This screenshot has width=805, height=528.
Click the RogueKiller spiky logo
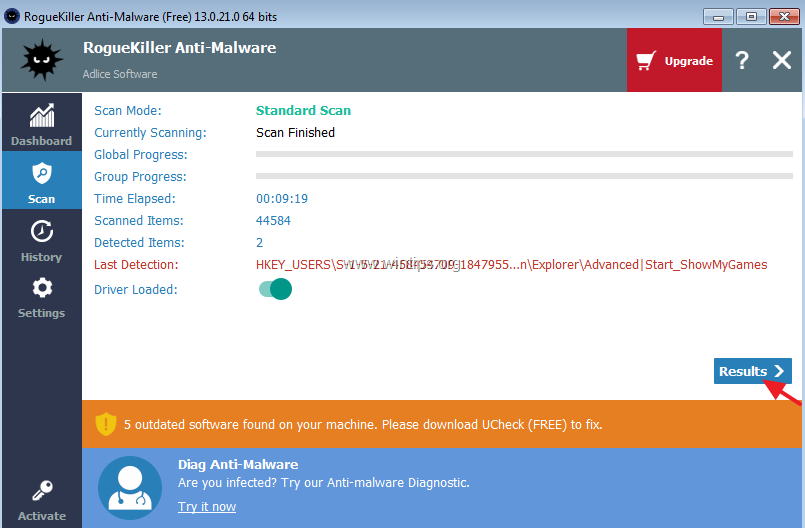(x=42, y=60)
